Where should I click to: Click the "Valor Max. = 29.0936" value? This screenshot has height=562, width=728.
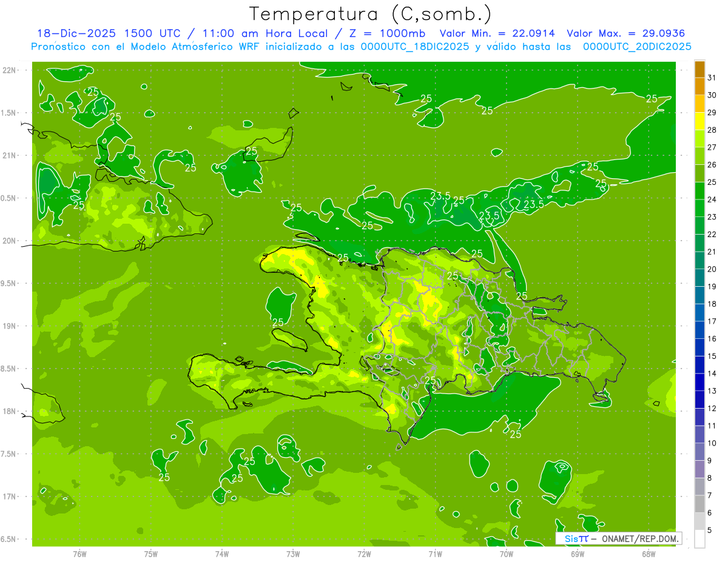coord(625,33)
